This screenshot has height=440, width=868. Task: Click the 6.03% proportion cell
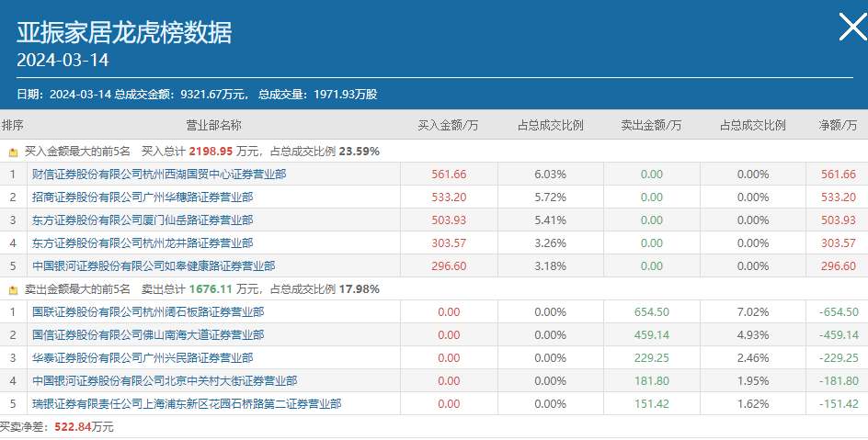[x=550, y=175]
